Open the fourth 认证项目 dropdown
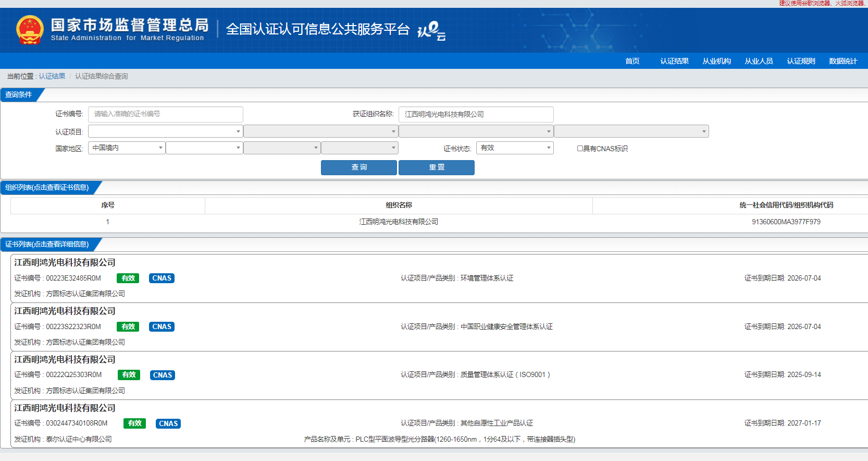Image resolution: width=868 pixels, height=461 pixels. (x=631, y=131)
